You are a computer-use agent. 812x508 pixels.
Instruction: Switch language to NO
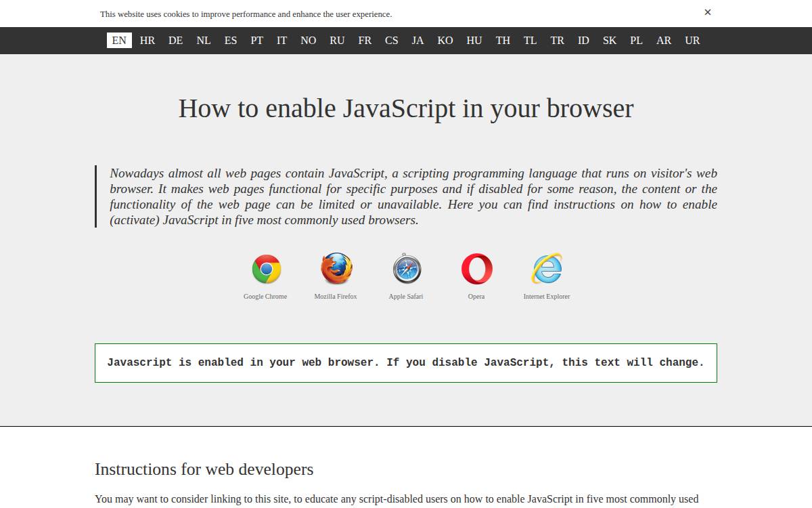pyautogui.click(x=309, y=41)
